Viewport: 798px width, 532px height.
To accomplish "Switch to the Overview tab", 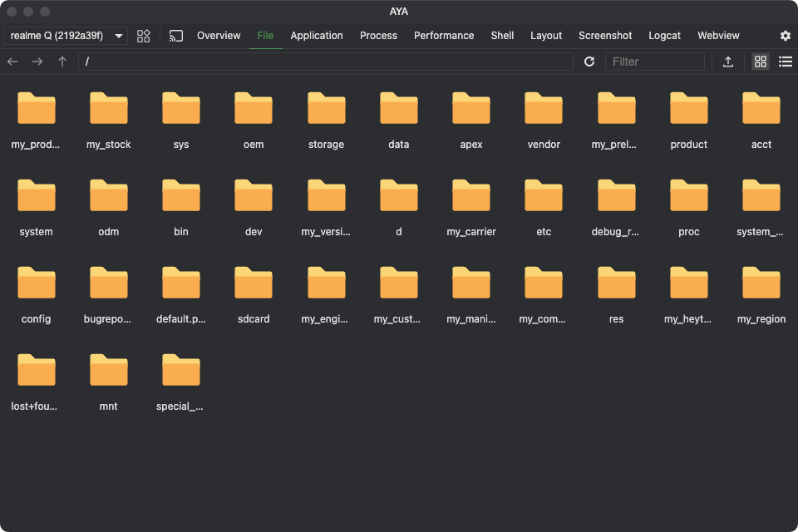I will click(219, 36).
